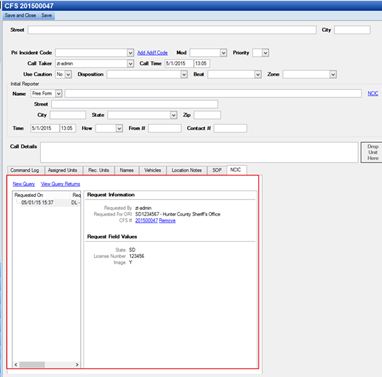Click the Remove link next to CFS number

(167, 221)
